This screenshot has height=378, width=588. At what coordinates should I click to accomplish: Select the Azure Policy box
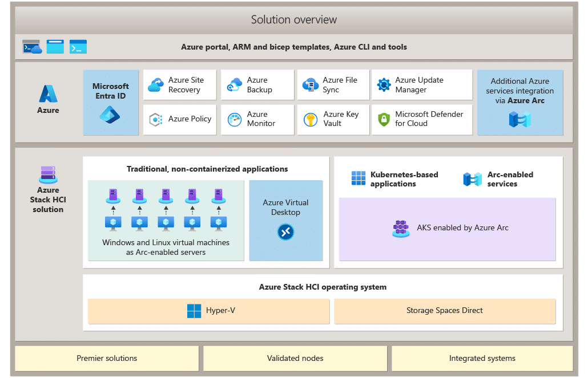pyautogui.click(x=180, y=120)
